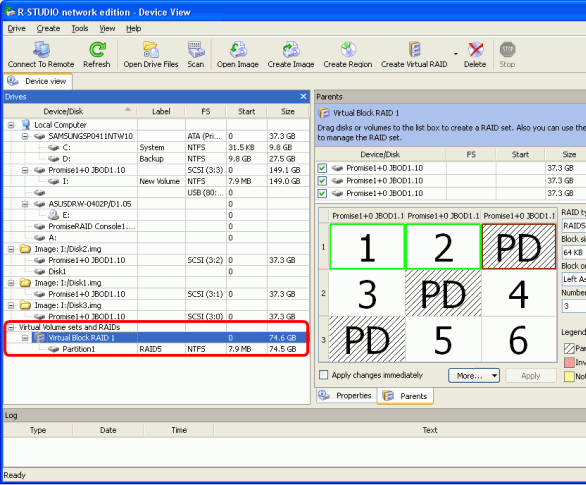Click the E: optical drive icon
Screen dimensions: 586x485
coord(54,215)
